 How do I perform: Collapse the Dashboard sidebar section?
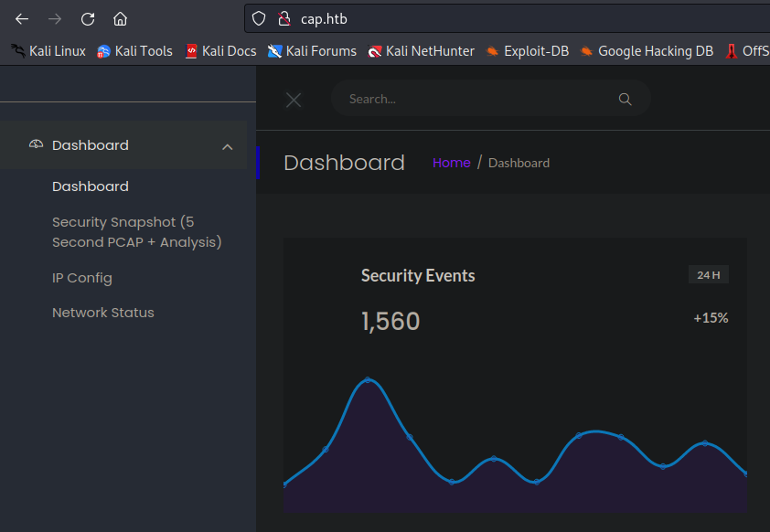(228, 145)
